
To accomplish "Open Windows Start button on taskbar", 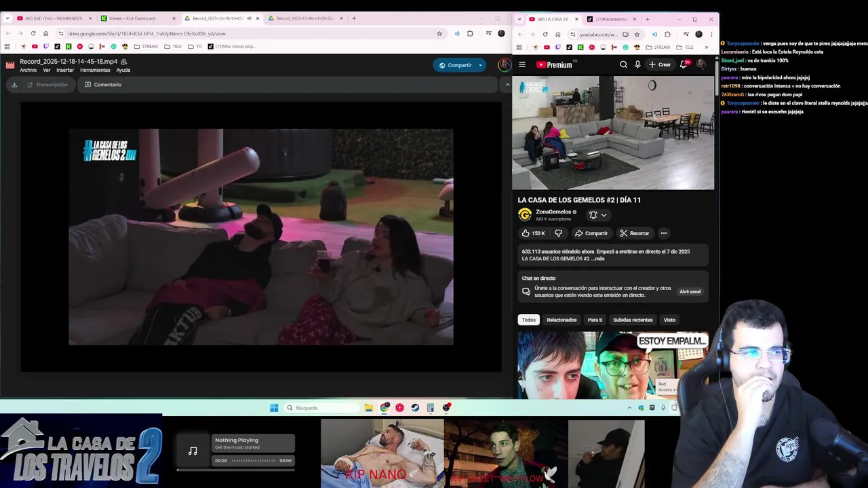I will (x=274, y=408).
